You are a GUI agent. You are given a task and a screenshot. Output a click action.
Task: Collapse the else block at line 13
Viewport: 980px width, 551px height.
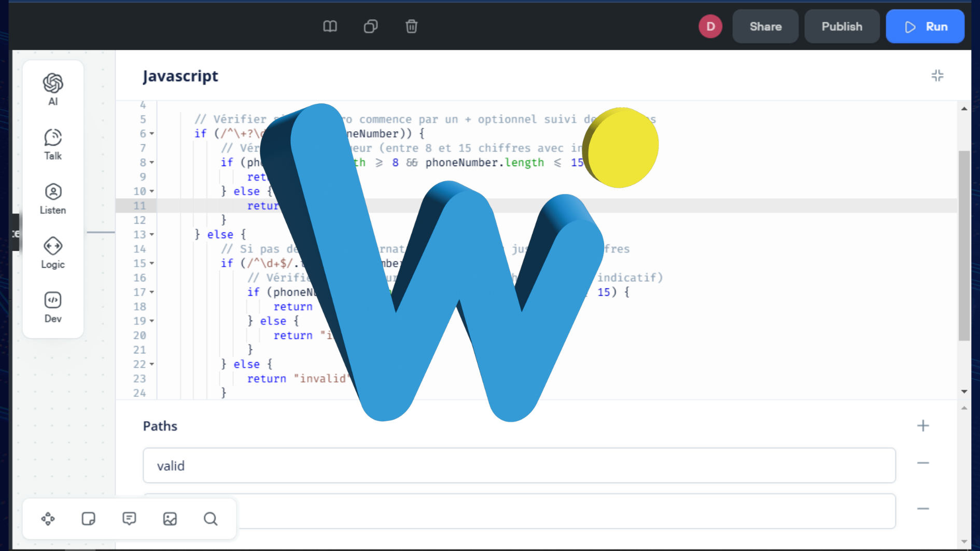(152, 235)
